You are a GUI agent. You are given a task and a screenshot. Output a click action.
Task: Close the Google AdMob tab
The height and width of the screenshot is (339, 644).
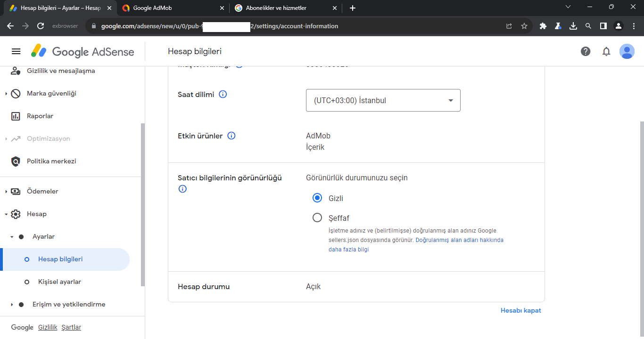pos(222,8)
